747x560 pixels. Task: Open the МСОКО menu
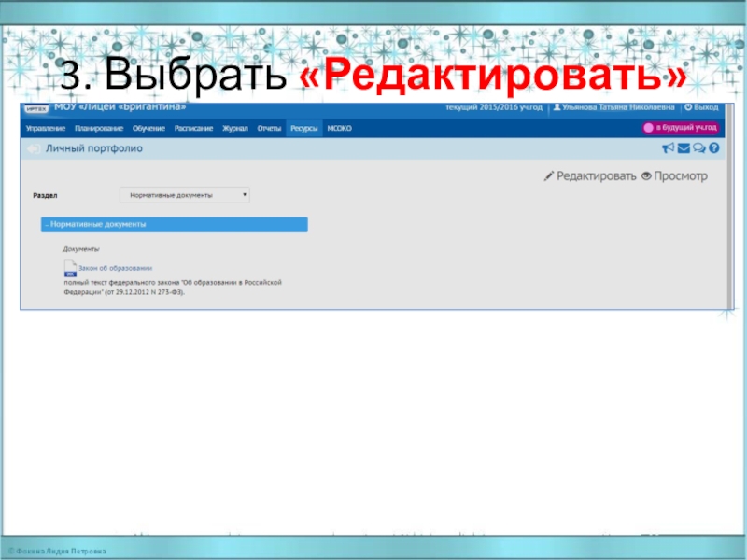tap(340, 128)
